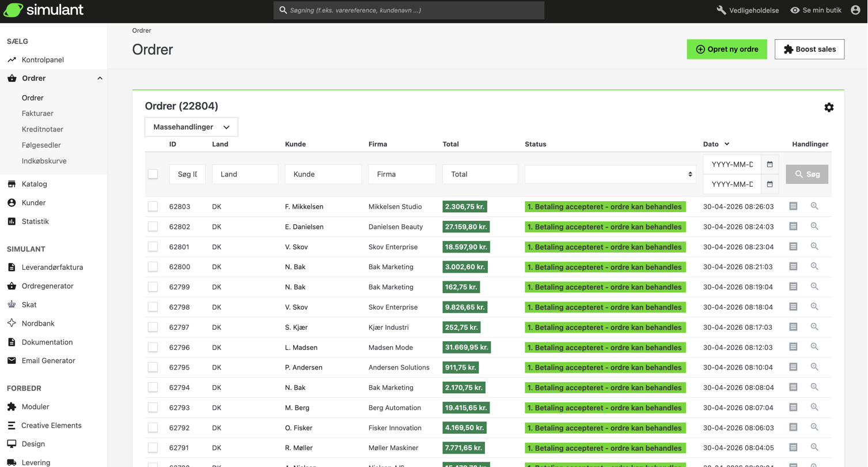
Task: Open Skat module in the sidebar
Action: click(x=29, y=304)
